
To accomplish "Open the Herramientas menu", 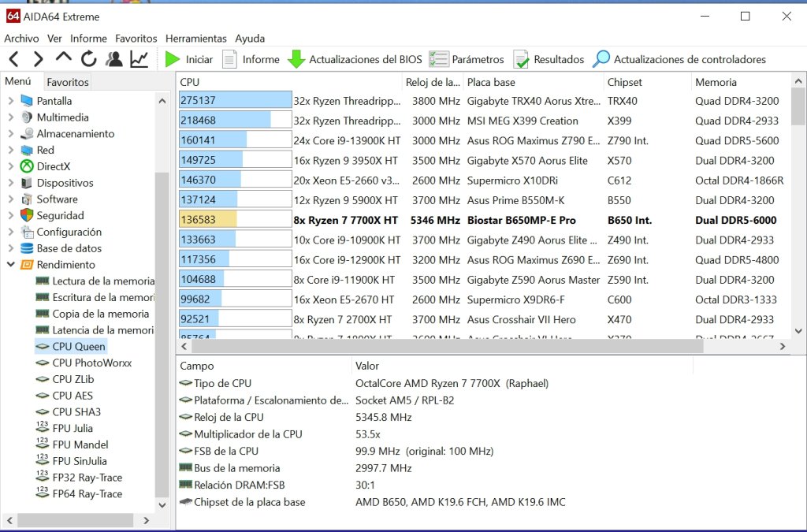I will tap(196, 38).
